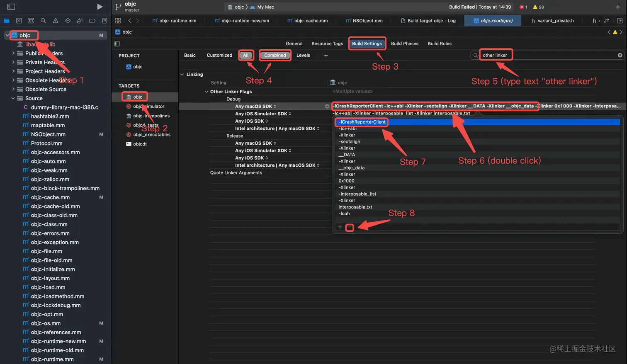Screen dimensions: 627x364
Task: Remove the Any macOS SDK conditional setting
Action: pyautogui.click(x=327, y=107)
